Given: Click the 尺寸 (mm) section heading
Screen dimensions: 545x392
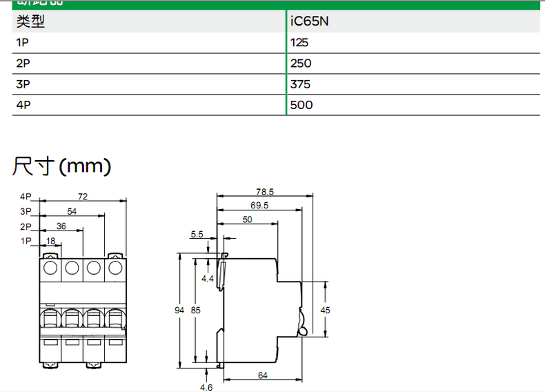Looking at the screenshot, I should click(62, 166).
